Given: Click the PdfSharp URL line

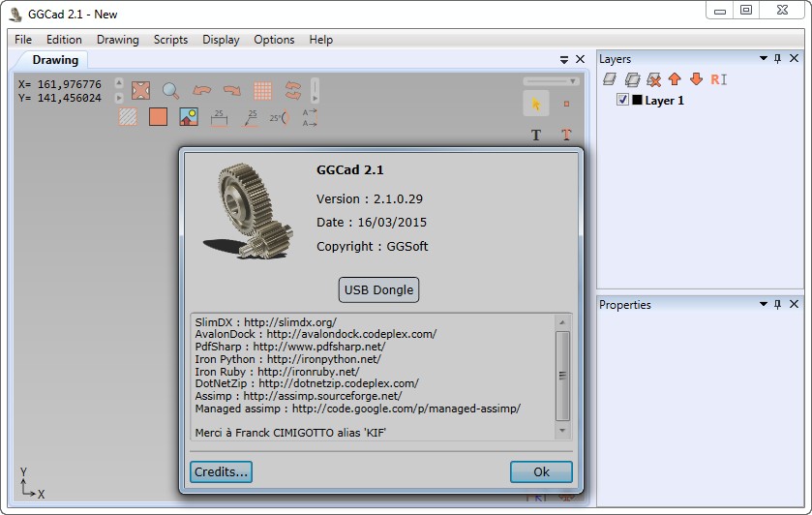Looking at the screenshot, I should point(290,347).
